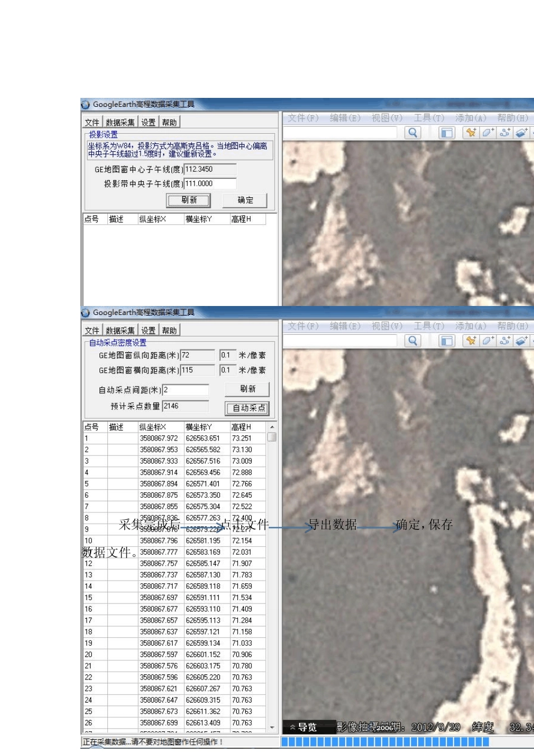Click 预计采点数量 field showing 2146
The height and width of the screenshot is (756, 534).
pos(186,406)
